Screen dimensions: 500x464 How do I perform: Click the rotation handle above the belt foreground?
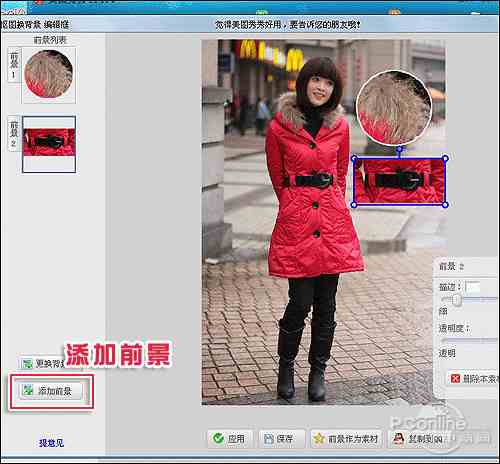click(x=400, y=149)
